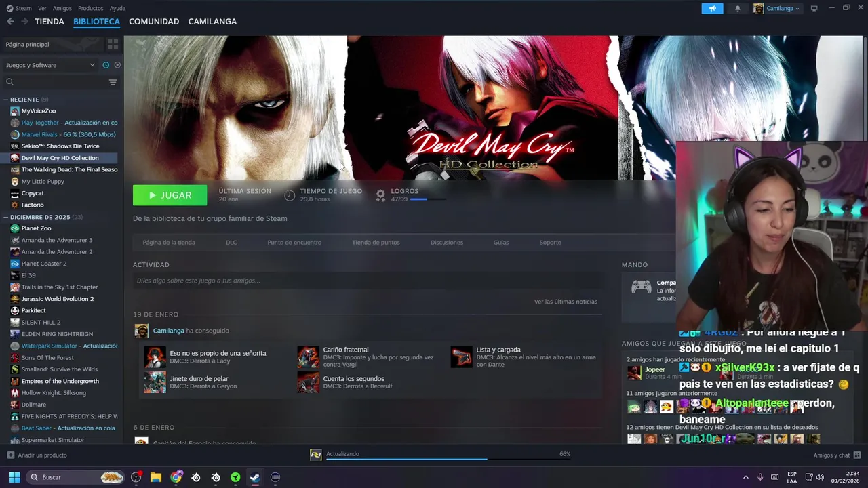The height and width of the screenshot is (488, 868).
Task: Open 'Lista y cargada' achievement icon
Action: (462, 357)
